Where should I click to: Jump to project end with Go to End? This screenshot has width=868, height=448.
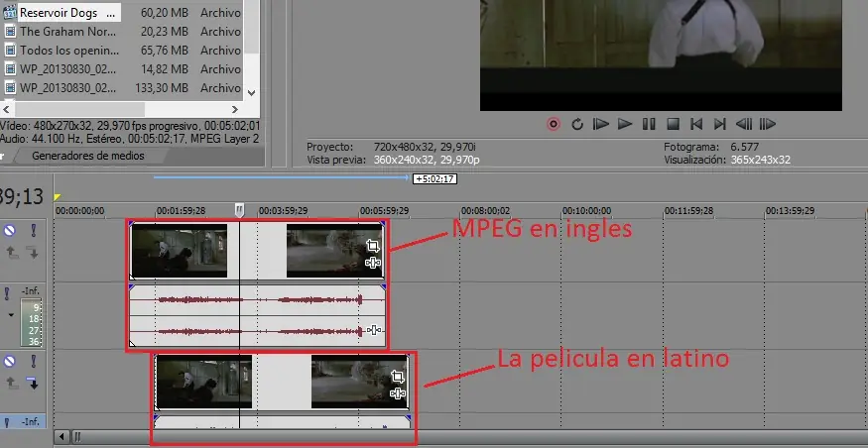tap(719, 124)
